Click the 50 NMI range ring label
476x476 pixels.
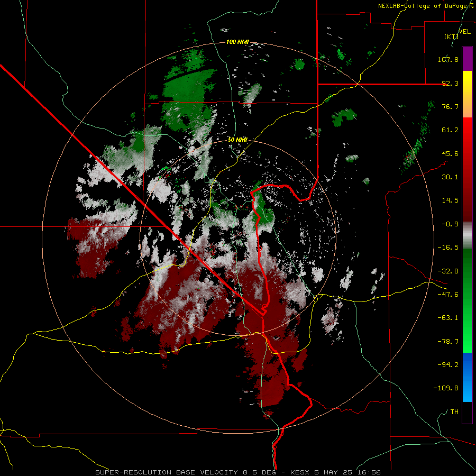click(237, 140)
